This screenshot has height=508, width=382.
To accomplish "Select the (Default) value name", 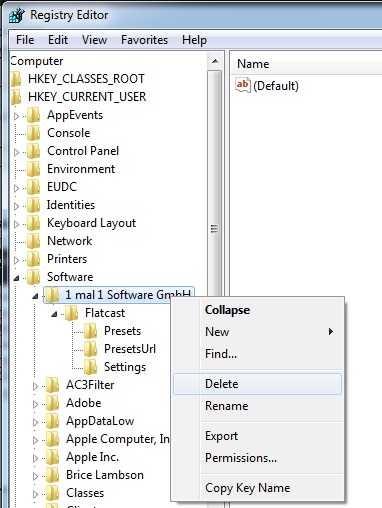I will click(x=276, y=86).
